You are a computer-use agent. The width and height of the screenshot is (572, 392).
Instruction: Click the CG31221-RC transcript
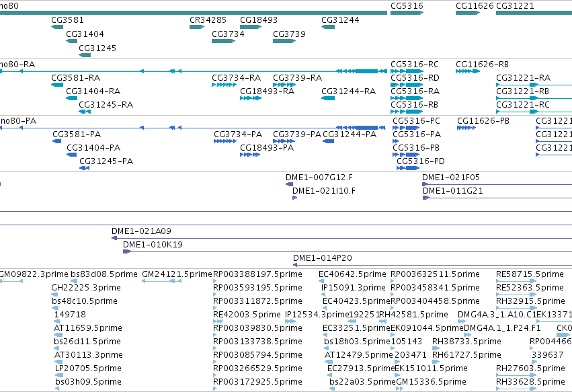534,112
